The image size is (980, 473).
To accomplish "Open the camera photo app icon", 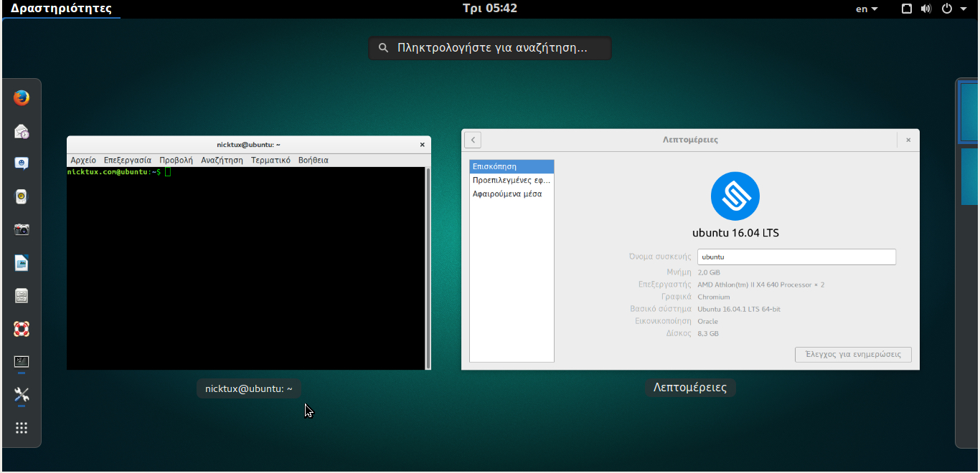I will pyautogui.click(x=22, y=230).
